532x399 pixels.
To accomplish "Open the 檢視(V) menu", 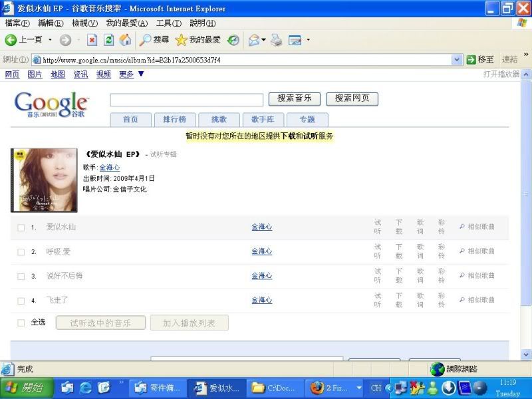I will pos(85,23).
